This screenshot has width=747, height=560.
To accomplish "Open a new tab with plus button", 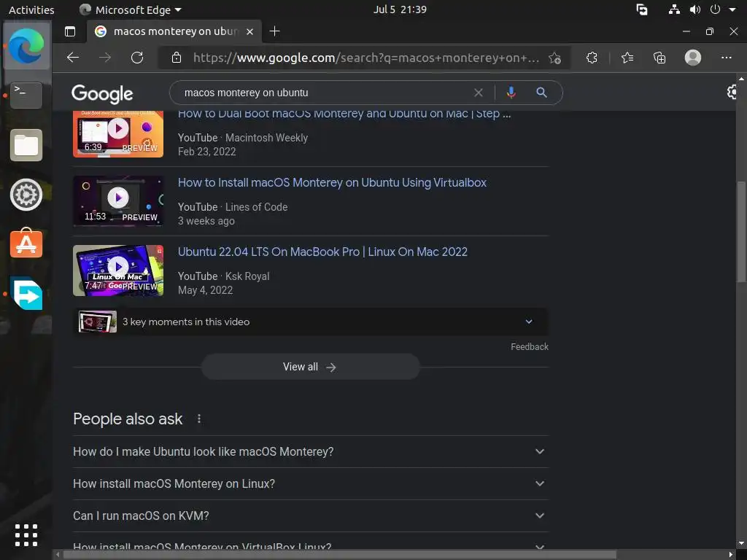I will (274, 31).
